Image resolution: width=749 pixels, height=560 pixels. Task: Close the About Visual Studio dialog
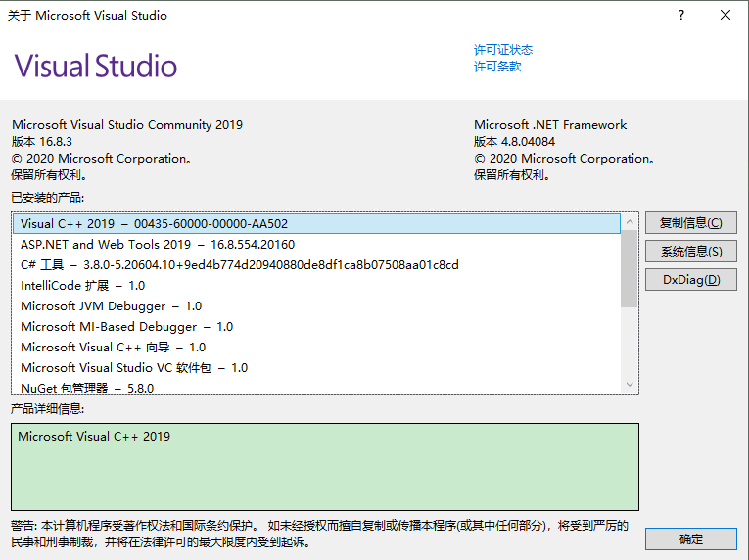pyautogui.click(x=726, y=16)
